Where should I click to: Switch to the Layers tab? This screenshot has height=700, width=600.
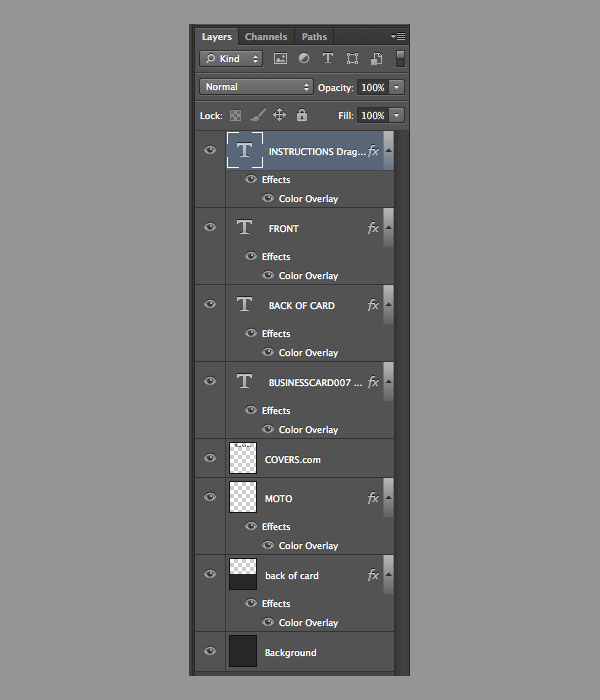(217, 37)
